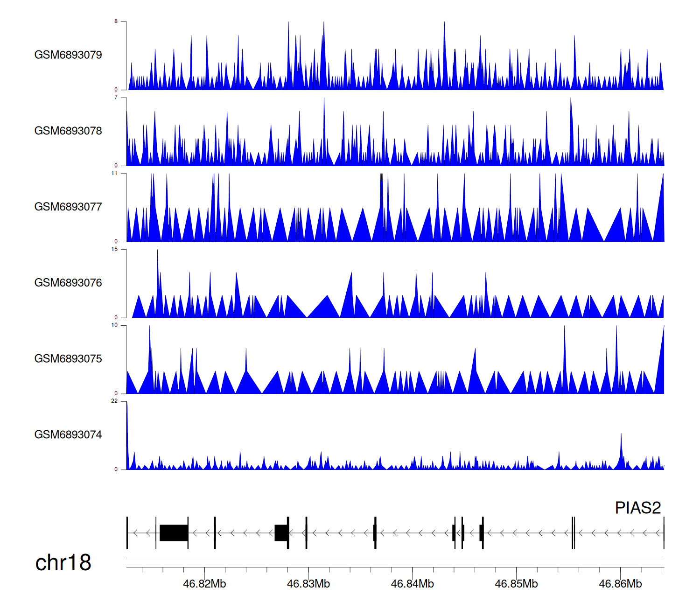This screenshot has height=616, width=700.
Task: Pick the GSM6893075 track label
Action: pyautogui.click(x=68, y=359)
